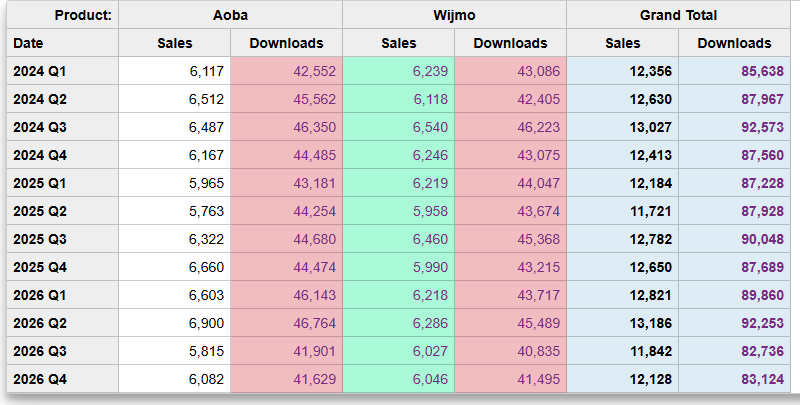Click Wijmo Downloads cell 43,717

click(x=511, y=295)
